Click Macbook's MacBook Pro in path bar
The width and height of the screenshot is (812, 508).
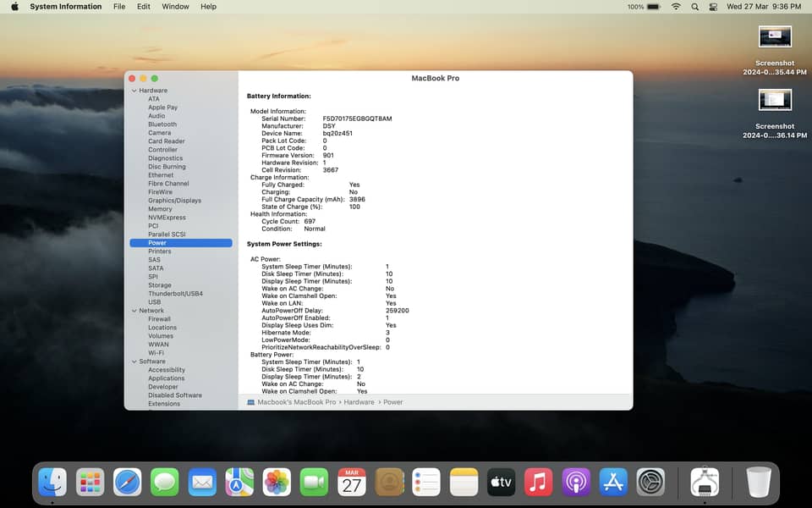point(295,402)
